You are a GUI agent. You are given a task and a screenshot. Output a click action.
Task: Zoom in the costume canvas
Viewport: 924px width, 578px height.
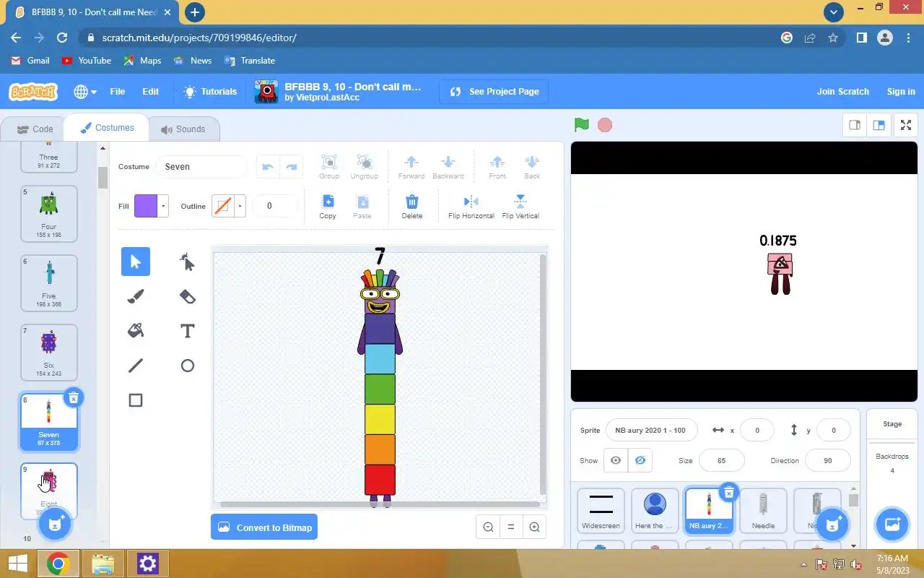(x=534, y=527)
